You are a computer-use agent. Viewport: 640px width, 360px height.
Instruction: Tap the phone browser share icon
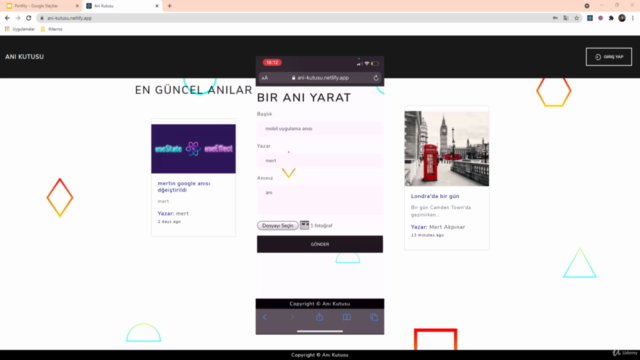[x=320, y=317]
